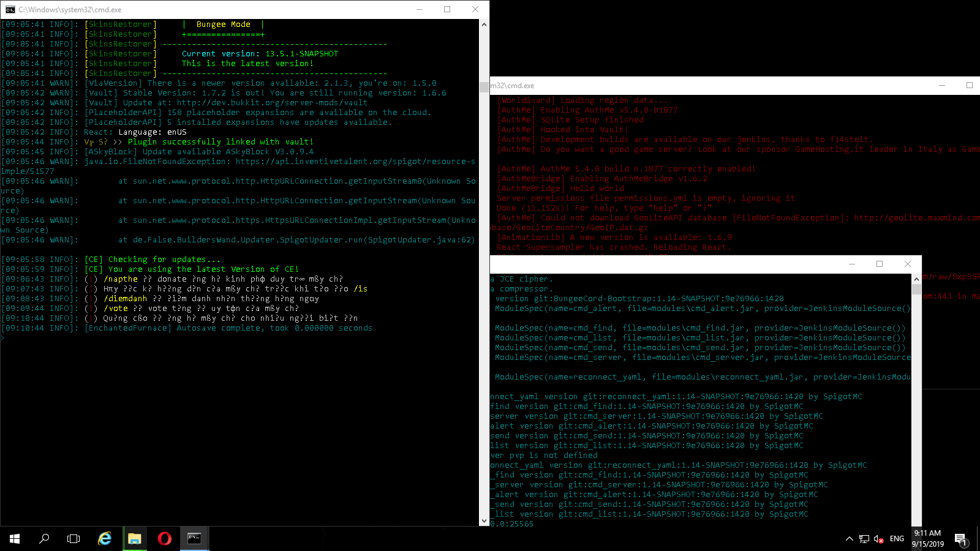
Task: Open taskbar Search magnifier
Action: pos(44,539)
